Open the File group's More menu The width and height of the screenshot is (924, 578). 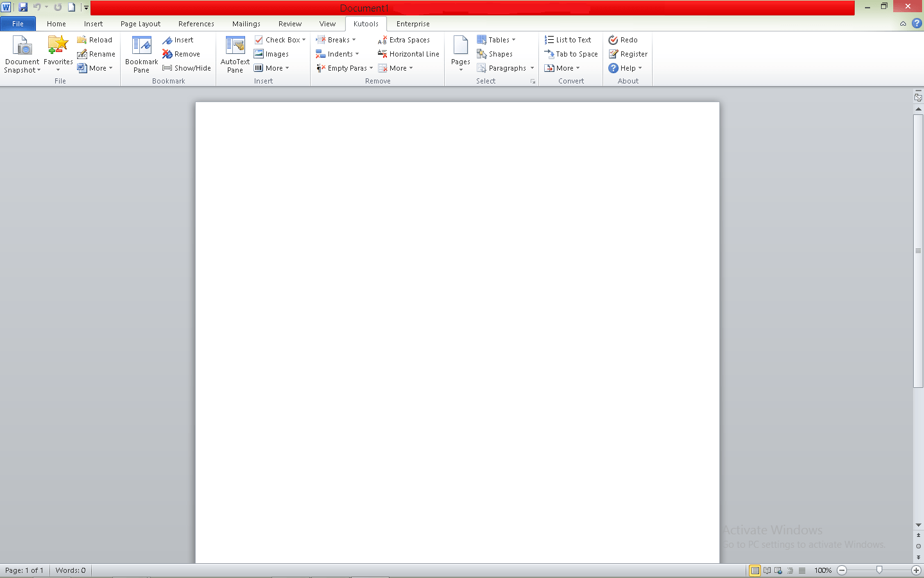coord(95,68)
